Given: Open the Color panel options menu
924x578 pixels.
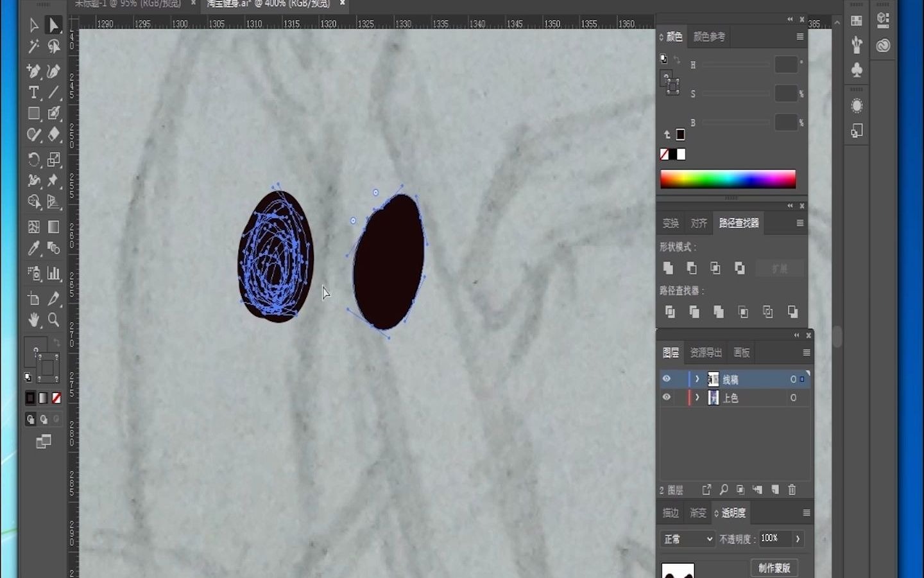Looking at the screenshot, I should point(800,37).
